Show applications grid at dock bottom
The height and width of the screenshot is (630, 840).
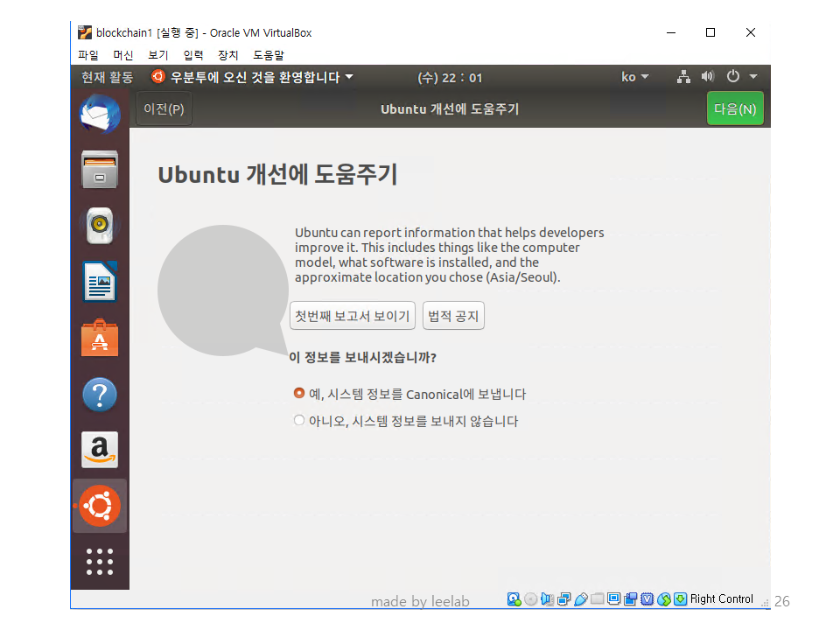pyautogui.click(x=100, y=562)
